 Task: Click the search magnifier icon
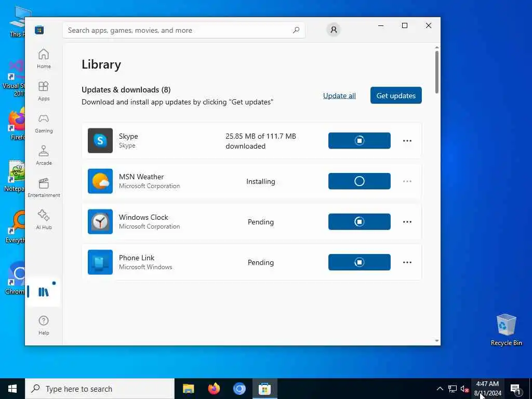point(296,30)
